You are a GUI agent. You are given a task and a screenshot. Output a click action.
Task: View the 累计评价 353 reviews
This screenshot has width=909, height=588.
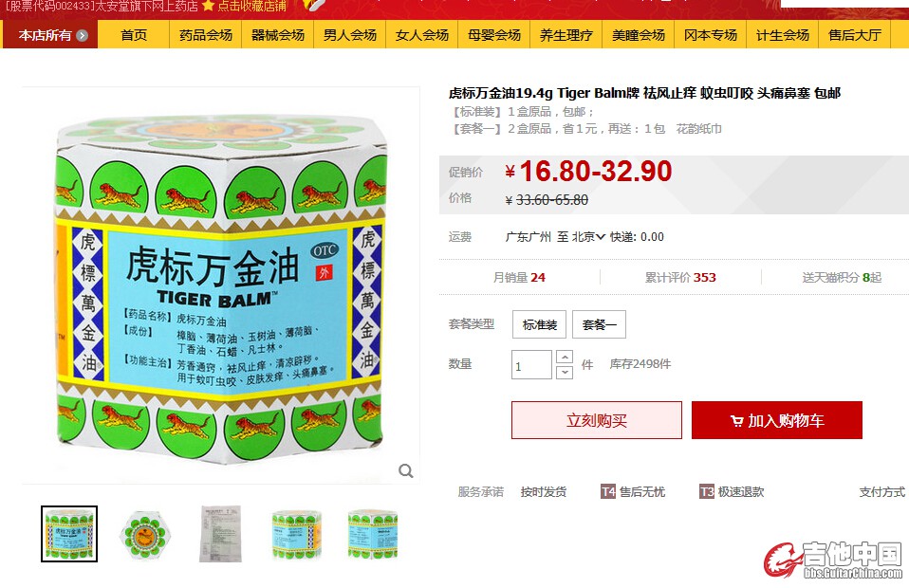coord(680,278)
